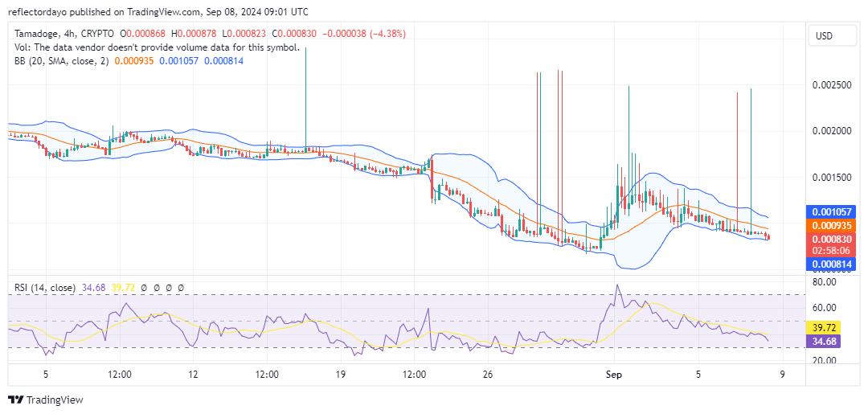Click 0.000814 in the BB legend
Viewport: 868px width, 414px height.
[224, 61]
